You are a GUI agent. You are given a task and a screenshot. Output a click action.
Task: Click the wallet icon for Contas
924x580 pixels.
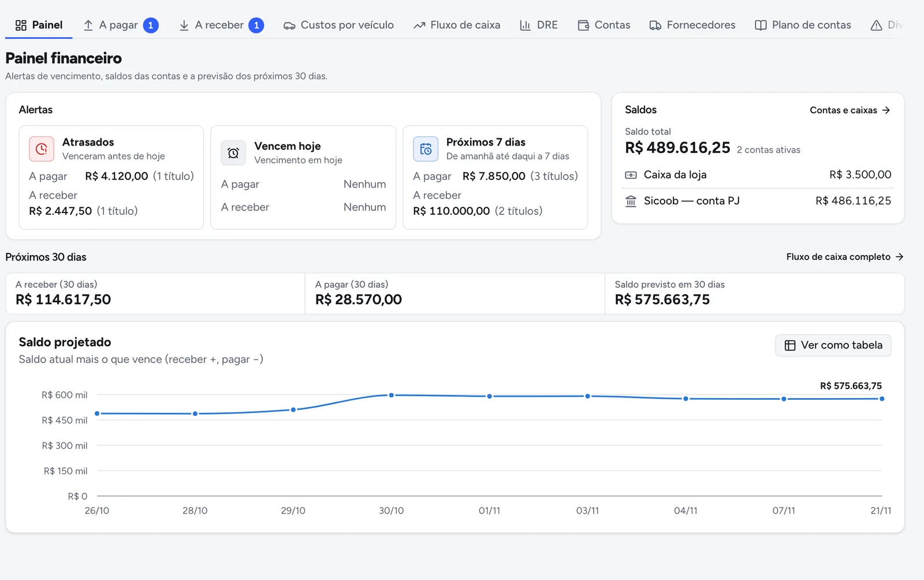pos(583,25)
